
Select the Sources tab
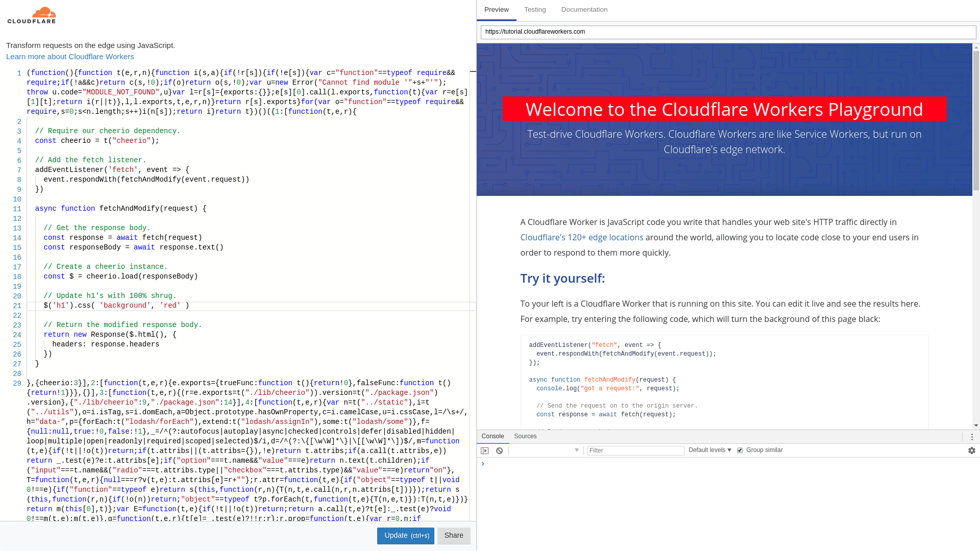[525, 436]
